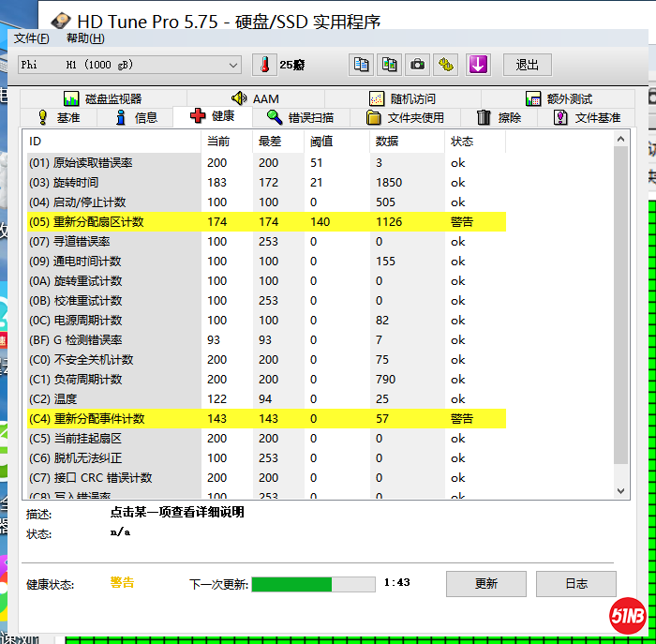The image size is (656, 644).
Task: Open the 帮助(H) menu
Action: tap(85, 38)
